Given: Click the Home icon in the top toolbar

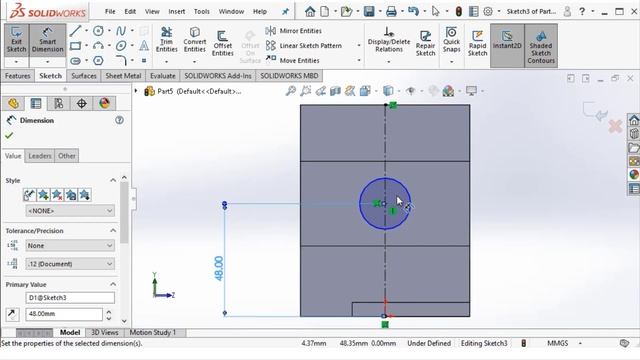Looking at the screenshot, I should tap(310, 11).
